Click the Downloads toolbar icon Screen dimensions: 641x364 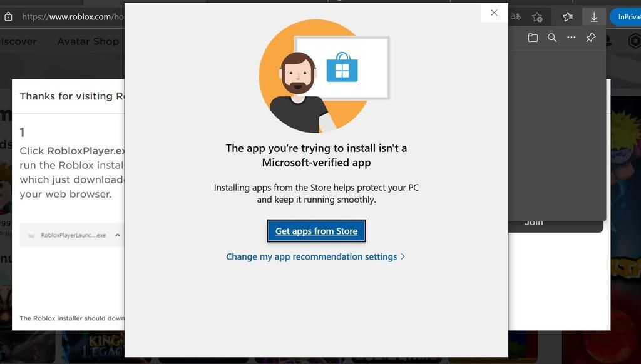click(593, 17)
